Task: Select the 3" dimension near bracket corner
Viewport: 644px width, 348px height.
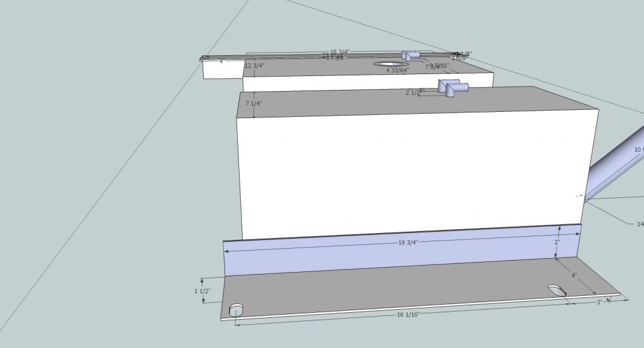Action: (599, 302)
